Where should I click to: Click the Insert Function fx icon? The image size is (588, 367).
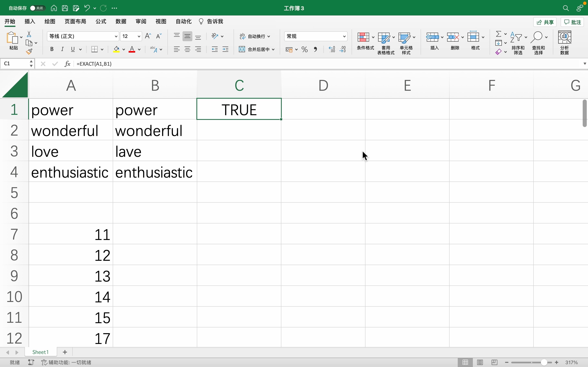coord(67,64)
